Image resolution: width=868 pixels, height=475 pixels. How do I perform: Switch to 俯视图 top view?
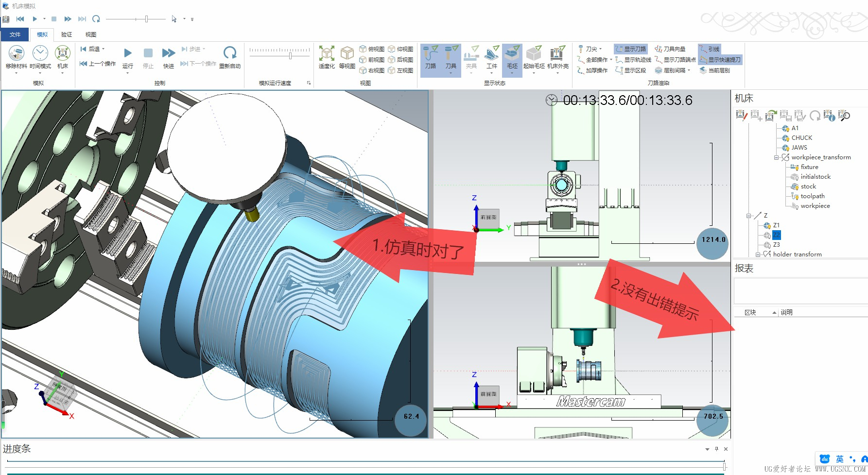[x=372, y=49]
